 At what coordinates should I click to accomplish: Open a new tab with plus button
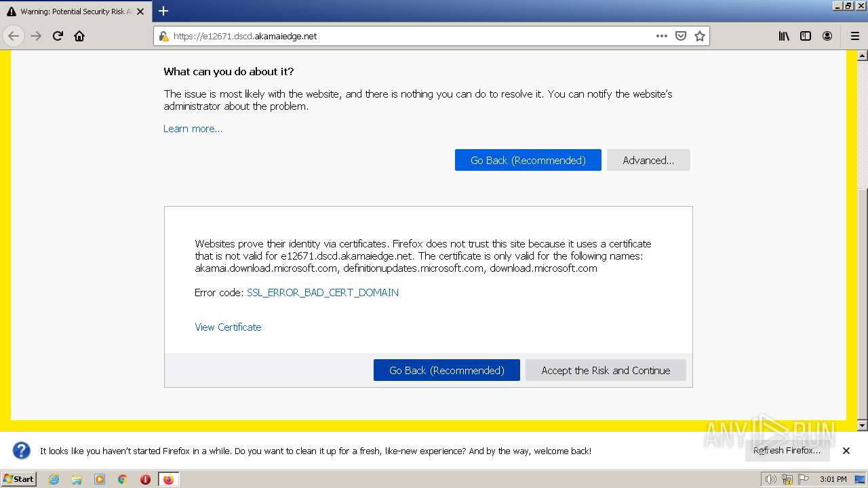[x=163, y=11]
